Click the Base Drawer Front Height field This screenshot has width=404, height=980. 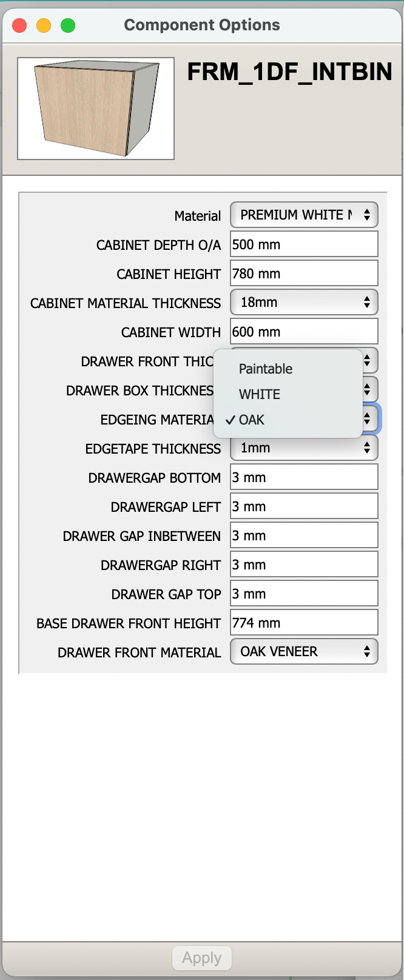(x=304, y=623)
